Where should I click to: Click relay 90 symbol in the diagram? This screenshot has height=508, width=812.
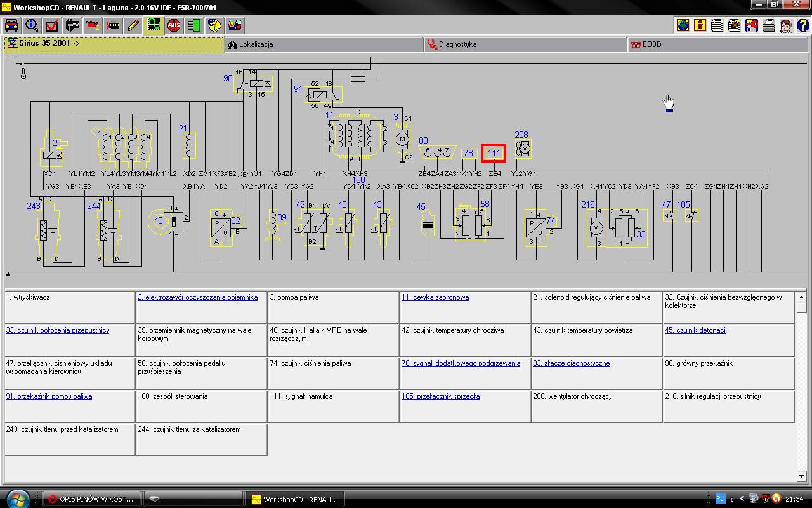click(254, 83)
